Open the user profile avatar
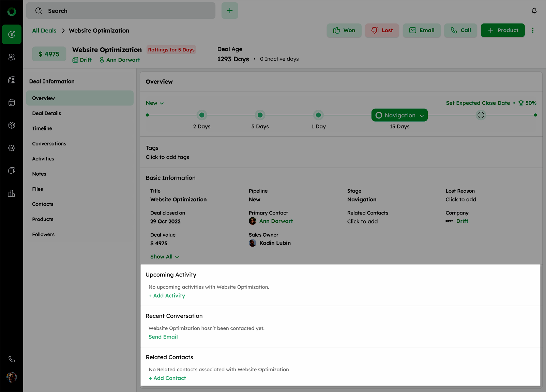 tap(12, 377)
